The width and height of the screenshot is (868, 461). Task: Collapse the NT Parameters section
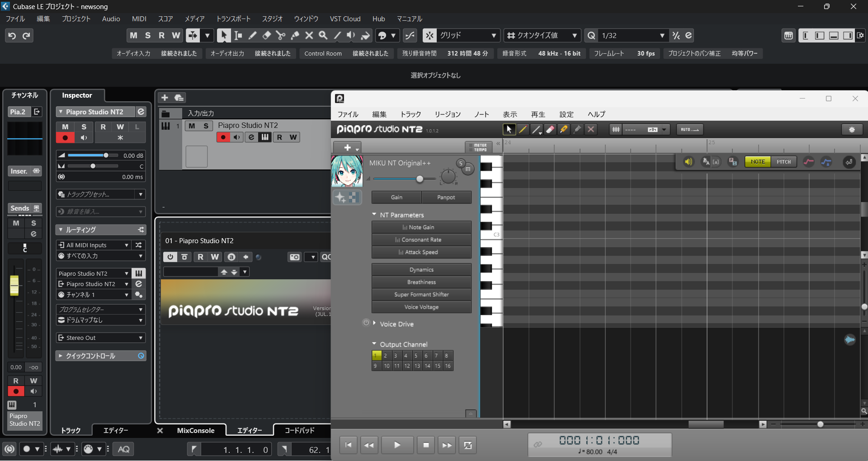pos(374,214)
